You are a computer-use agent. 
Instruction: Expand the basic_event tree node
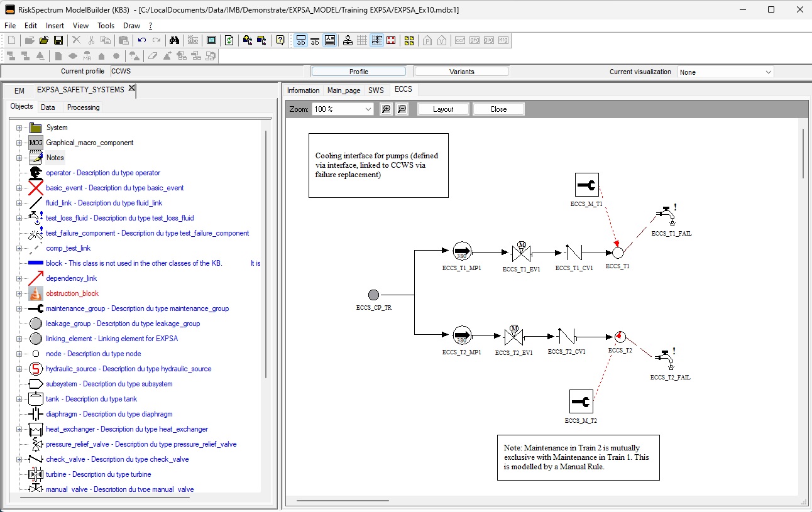click(19, 188)
